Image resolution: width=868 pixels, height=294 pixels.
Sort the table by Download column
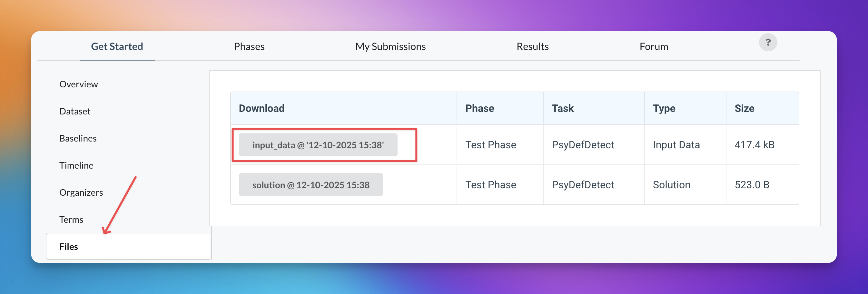click(x=261, y=108)
